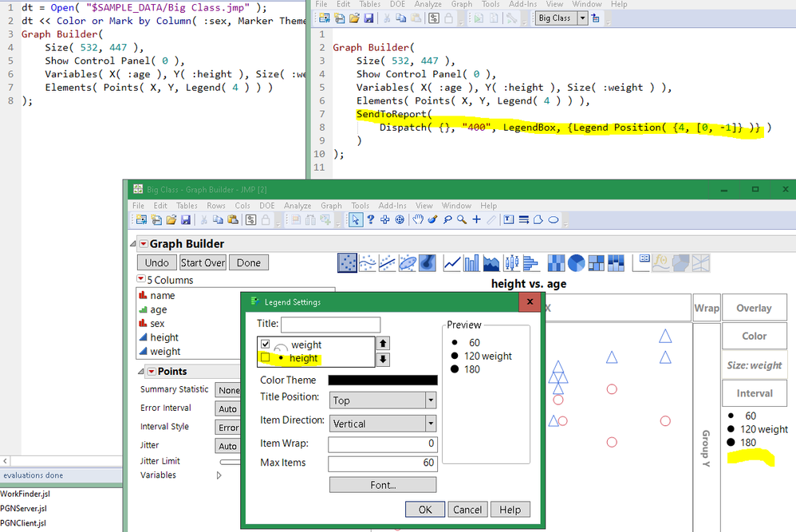Enable the height legend item checkbox
The image size is (796, 532).
(x=266, y=358)
